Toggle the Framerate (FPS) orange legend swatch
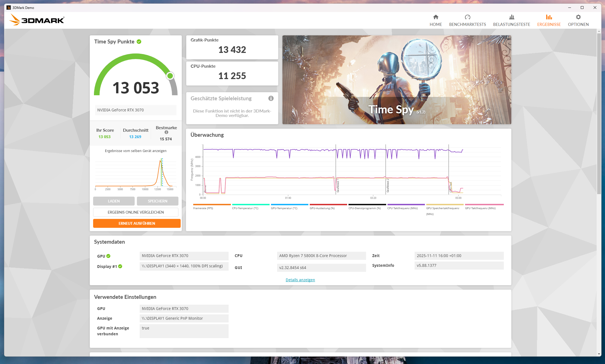The height and width of the screenshot is (364, 605). (212, 205)
